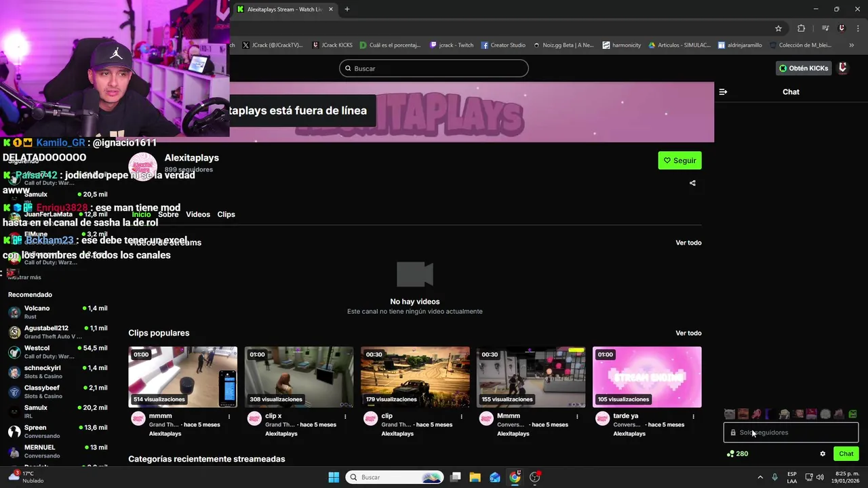Open a new browser tab
The image size is (868, 488).
[x=347, y=9]
